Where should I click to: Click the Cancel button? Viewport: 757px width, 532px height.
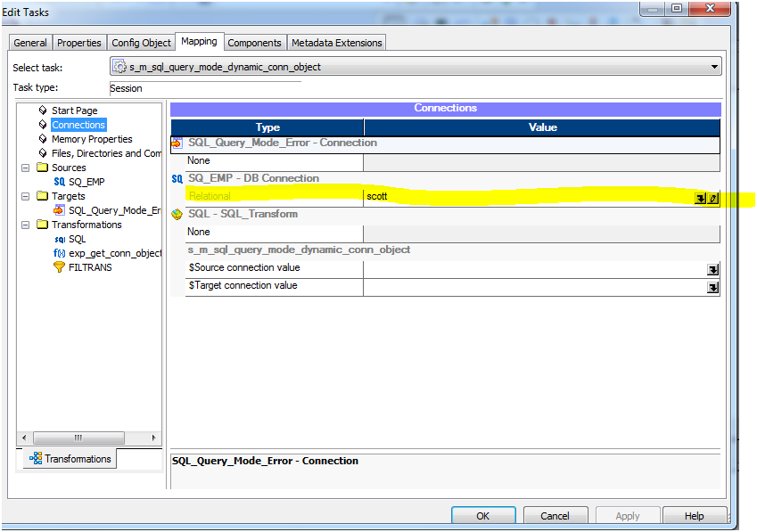pos(555,515)
